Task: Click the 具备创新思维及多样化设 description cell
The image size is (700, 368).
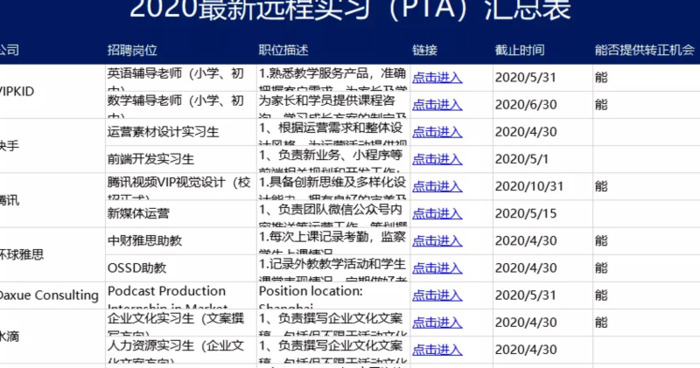Action: coord(333,187)
